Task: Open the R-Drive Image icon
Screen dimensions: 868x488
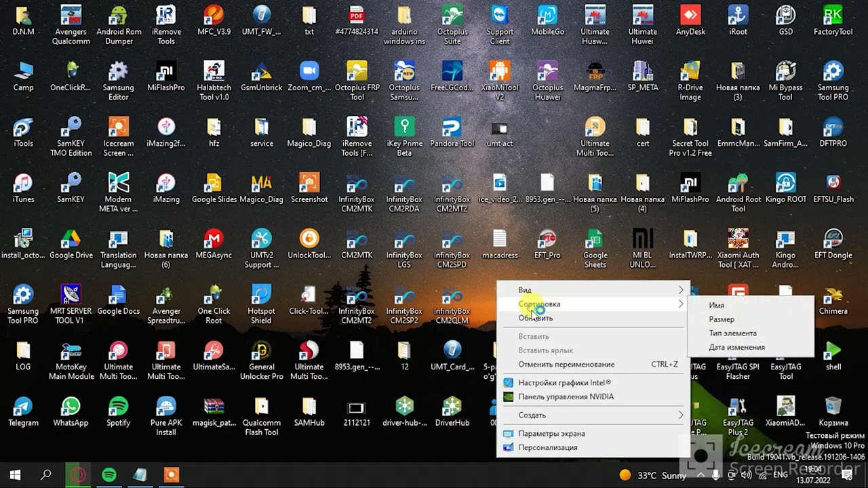Action: [690, 81]
